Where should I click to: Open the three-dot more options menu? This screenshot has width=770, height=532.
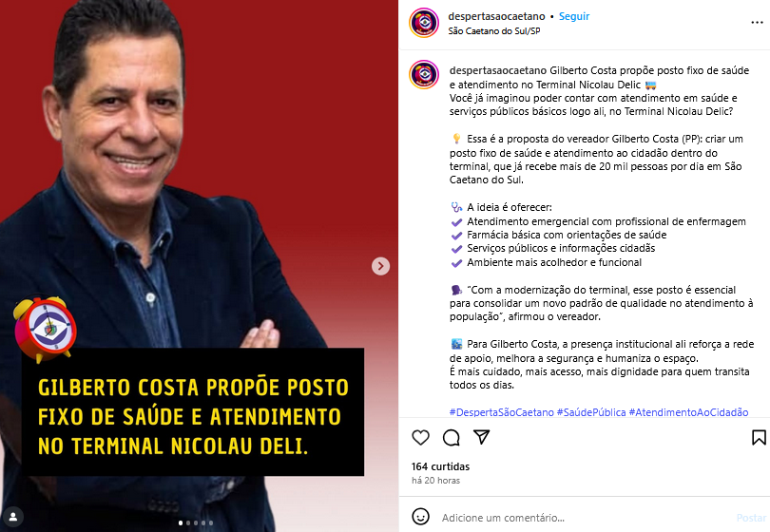[757, 23]
